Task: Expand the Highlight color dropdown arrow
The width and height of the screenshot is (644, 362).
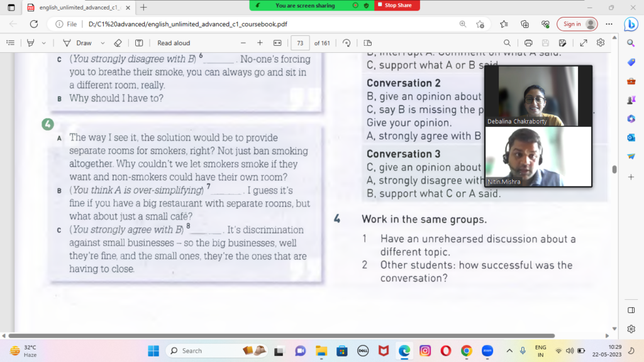Action: pos(43,43)
